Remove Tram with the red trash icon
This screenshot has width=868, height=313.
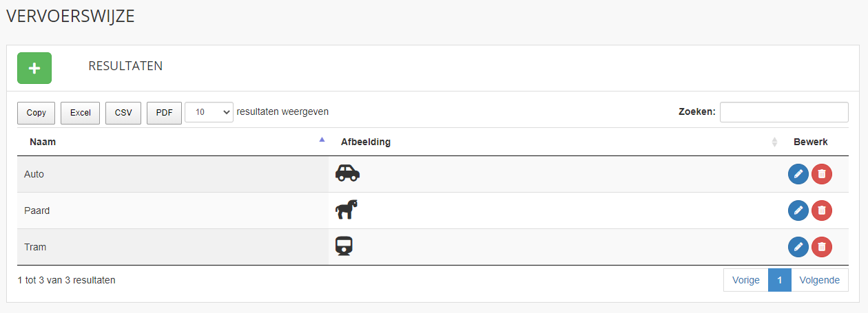tap(822, 247)
